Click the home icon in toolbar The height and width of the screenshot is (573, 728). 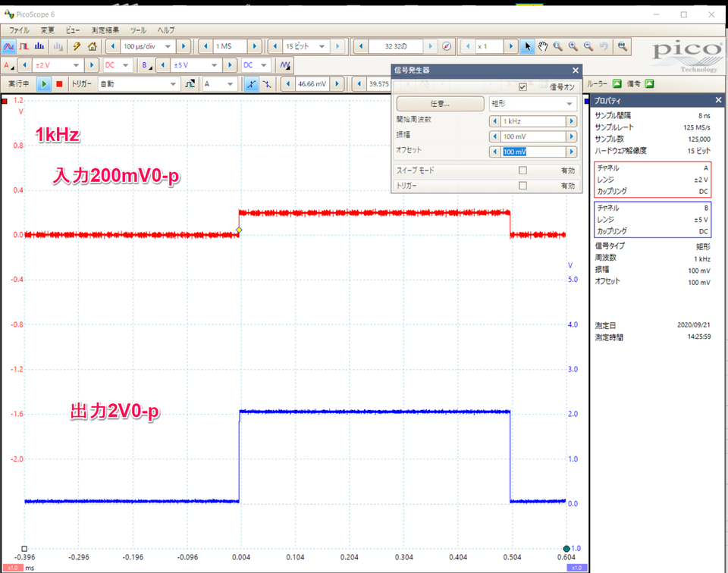click(x=92, y=46)
